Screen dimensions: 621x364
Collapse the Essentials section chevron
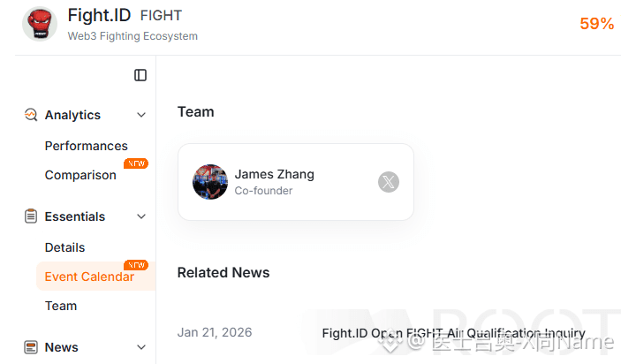tap(141, 216)
